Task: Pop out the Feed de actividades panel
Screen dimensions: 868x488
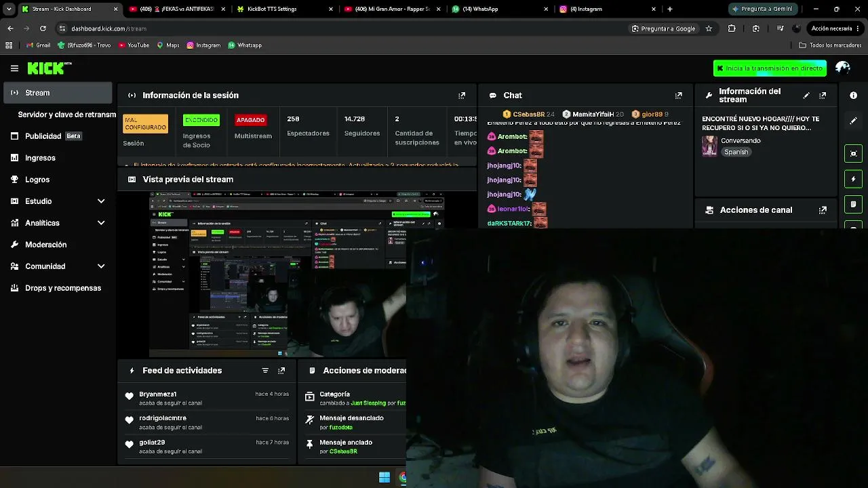Action: [x=281, y=371]
